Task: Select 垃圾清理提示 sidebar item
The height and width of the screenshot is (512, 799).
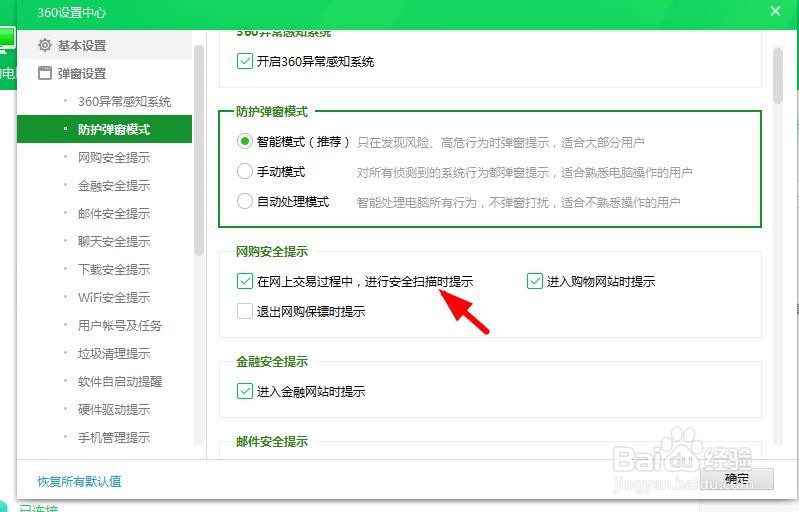Action: click(x=114, y=354)
